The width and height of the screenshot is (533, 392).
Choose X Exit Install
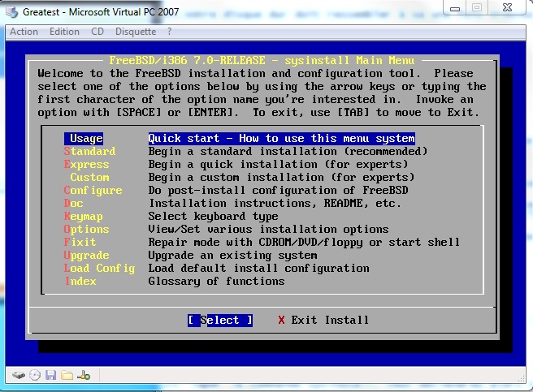tap(323, 320)
